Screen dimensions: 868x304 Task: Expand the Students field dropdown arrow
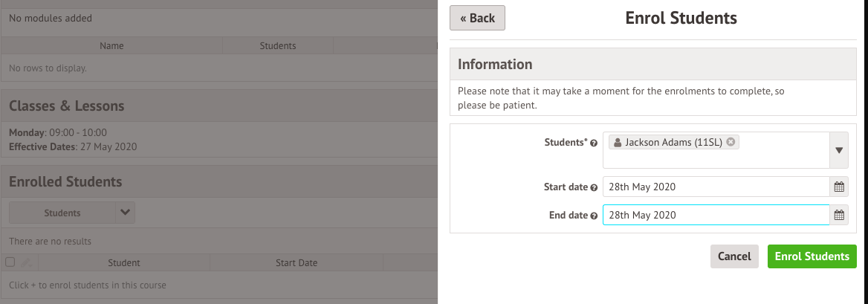click(x=839, y=150)
